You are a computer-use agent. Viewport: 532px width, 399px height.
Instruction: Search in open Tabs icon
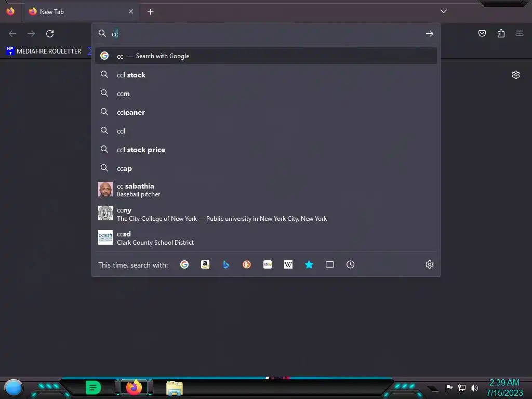tap(330, 264)
